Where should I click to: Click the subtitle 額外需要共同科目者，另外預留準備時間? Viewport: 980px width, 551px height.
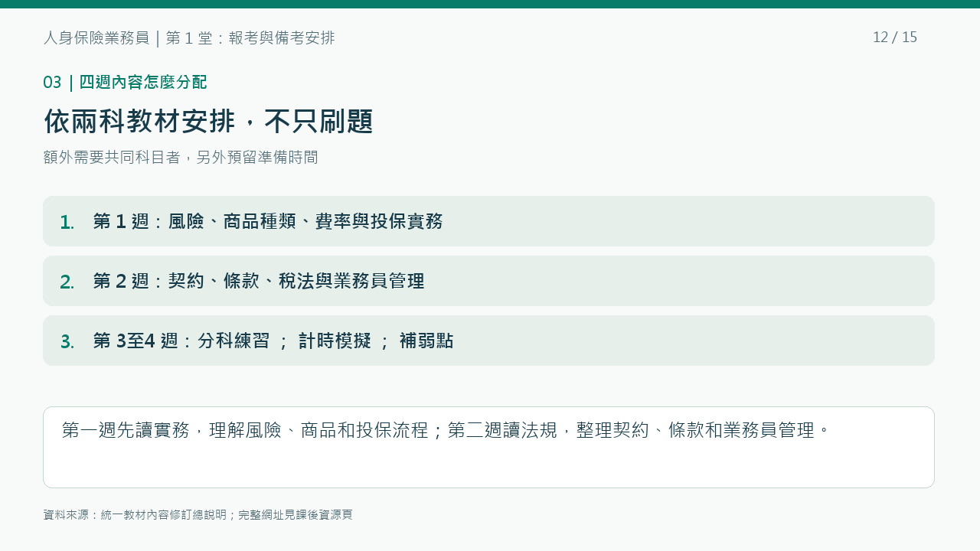click(181, 157)
